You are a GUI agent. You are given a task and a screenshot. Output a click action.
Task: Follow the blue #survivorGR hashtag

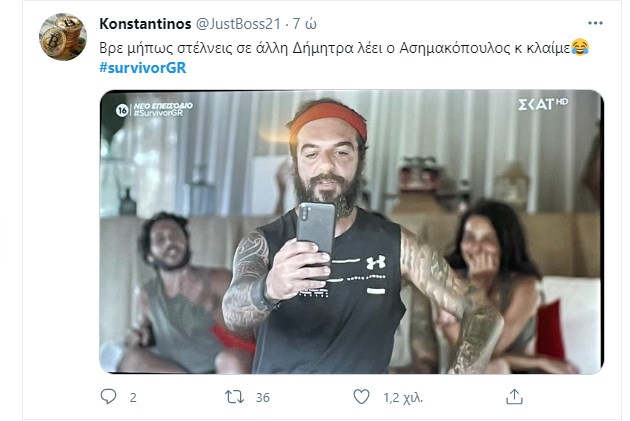[x=143, y=67]
